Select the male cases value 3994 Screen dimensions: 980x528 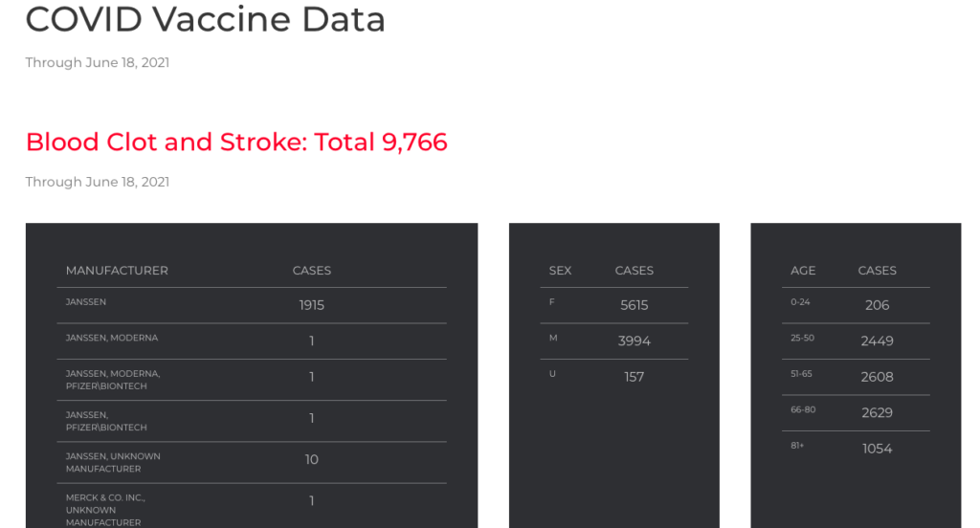tap(634, 341)
